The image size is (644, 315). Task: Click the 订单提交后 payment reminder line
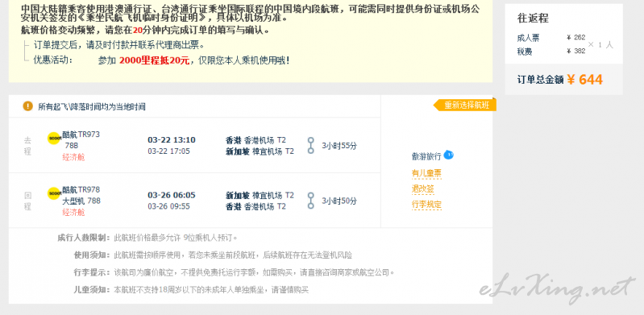pos(118,45)
